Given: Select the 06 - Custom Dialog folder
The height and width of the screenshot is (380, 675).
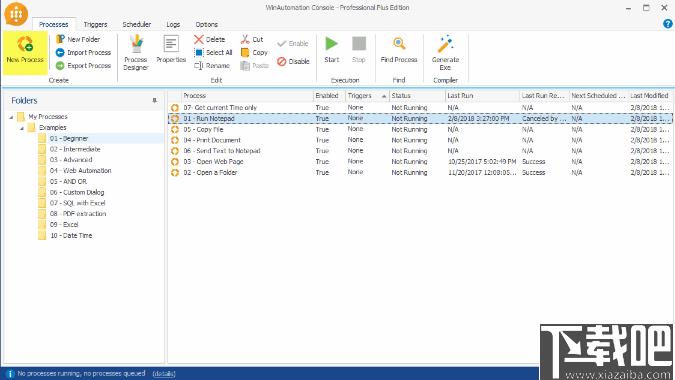Looking at the screenshot, I should 77,192.
